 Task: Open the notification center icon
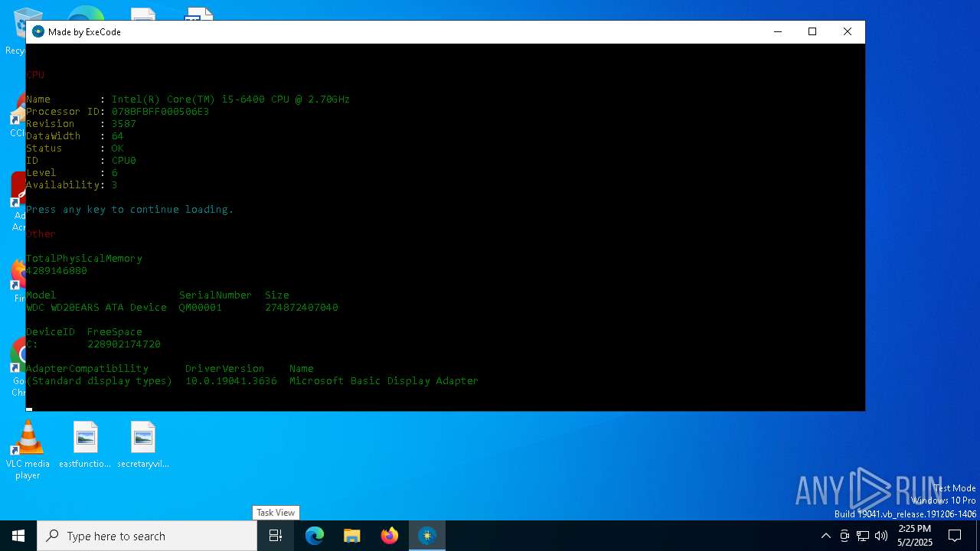point(955,536)
